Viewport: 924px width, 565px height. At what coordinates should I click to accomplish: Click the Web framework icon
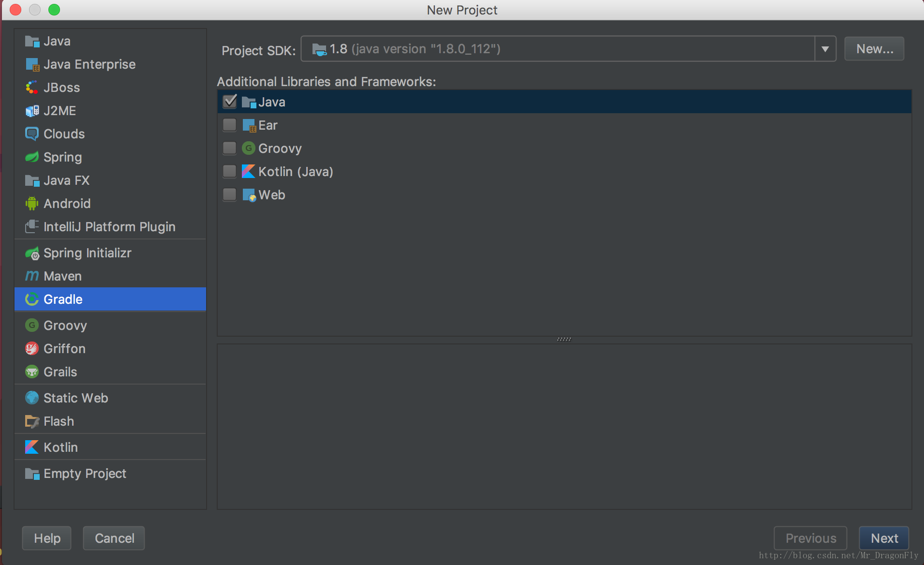249,195
